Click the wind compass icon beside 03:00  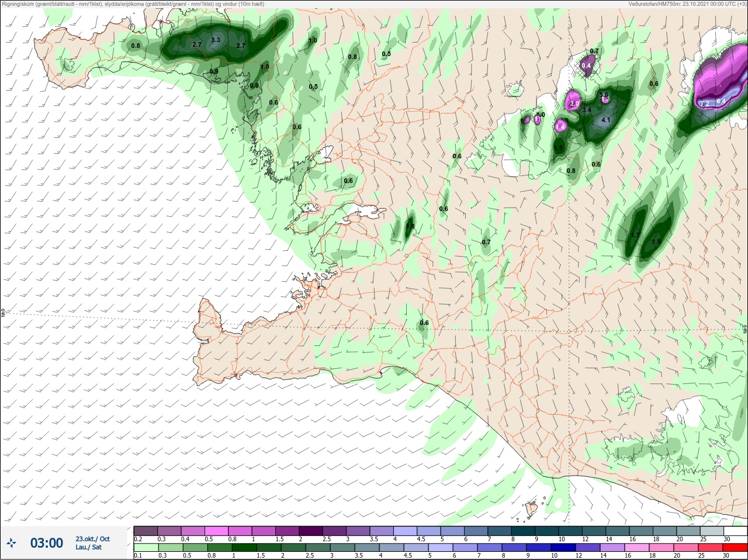(x=11, y=543)
